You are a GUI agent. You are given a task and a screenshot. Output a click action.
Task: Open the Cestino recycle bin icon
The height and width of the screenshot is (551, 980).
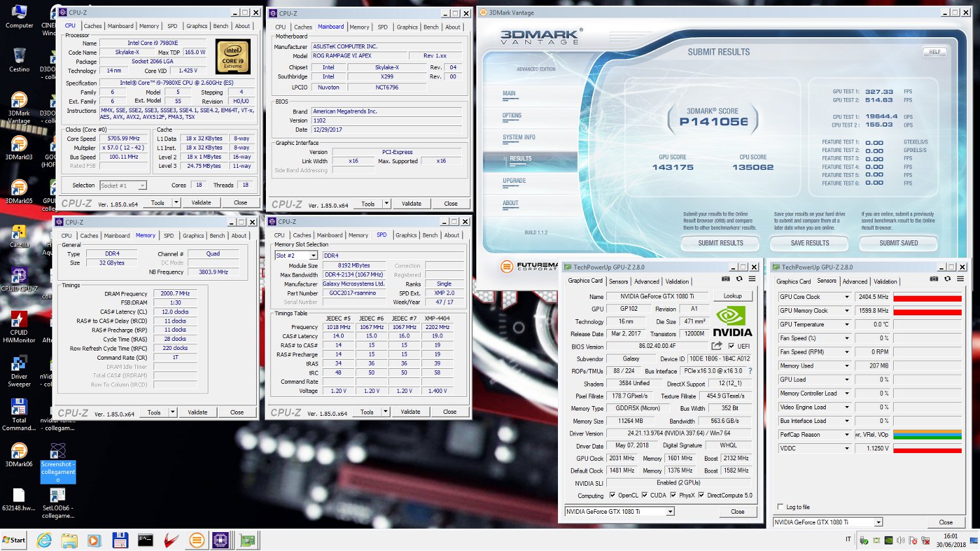click(x=19, y=59)
